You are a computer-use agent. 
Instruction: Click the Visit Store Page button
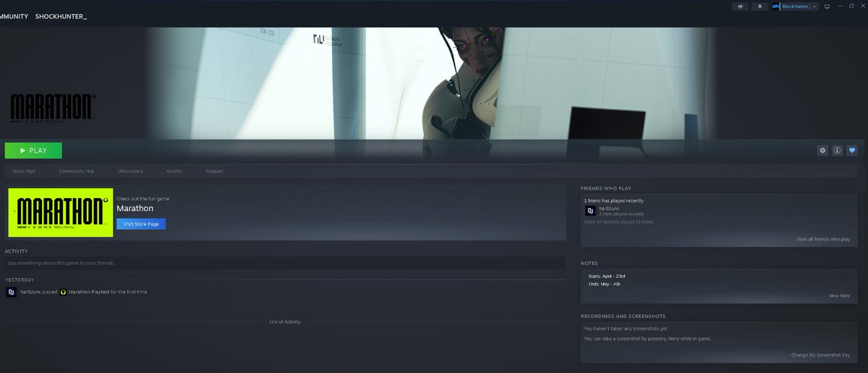[x=141, y=224]
